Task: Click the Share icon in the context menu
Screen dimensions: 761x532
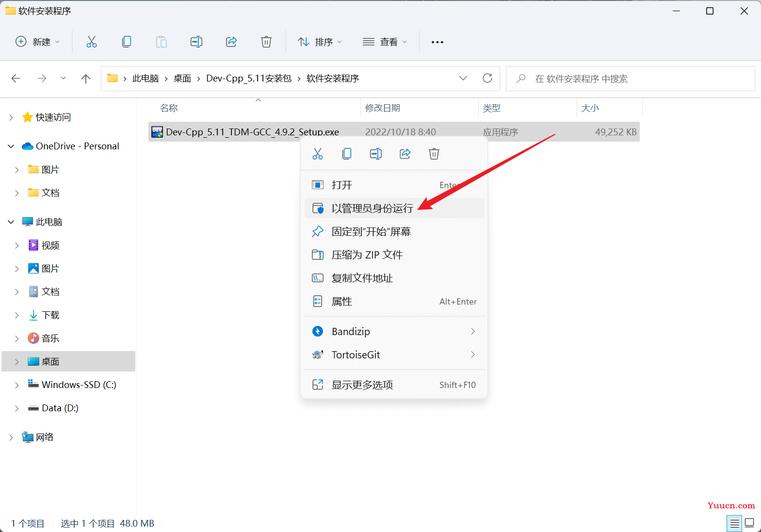Action: coord(405,154)
